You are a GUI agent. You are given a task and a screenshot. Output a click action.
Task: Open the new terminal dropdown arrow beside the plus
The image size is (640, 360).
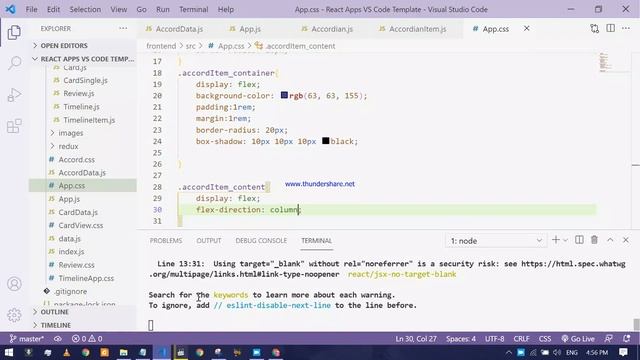(x=565, y=240)
